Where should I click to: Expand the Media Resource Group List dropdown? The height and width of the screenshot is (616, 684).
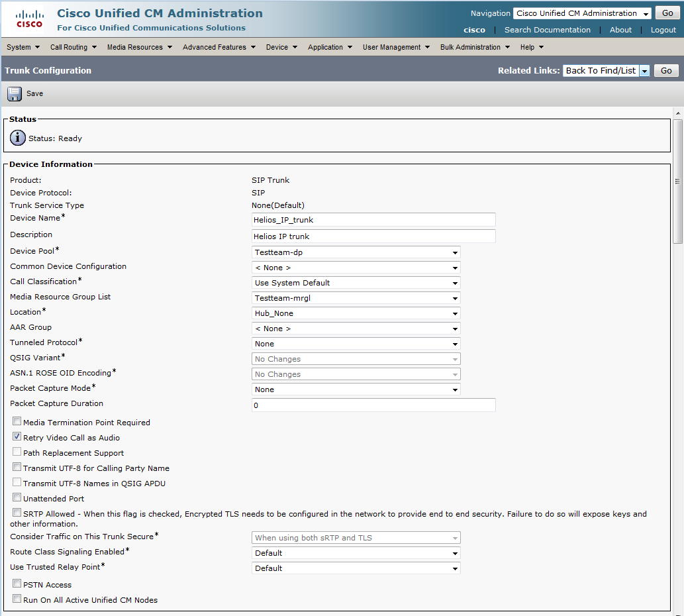[356, 298]
